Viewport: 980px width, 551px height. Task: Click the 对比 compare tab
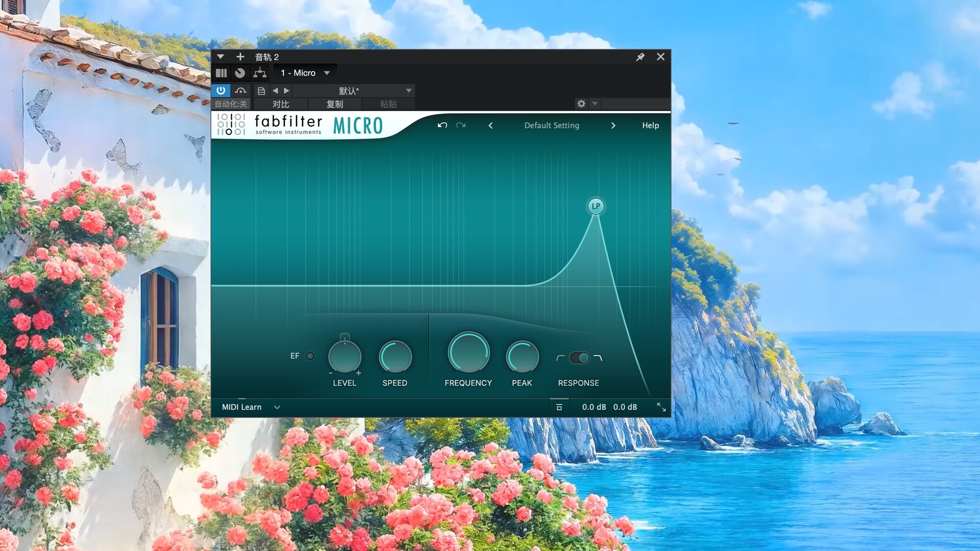tap(281, 104)
